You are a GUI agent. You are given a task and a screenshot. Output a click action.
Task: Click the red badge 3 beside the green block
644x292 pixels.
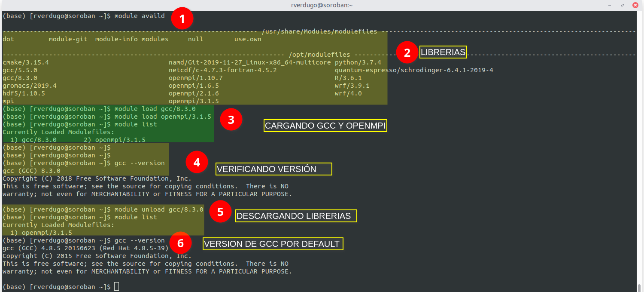[x=231, y=119]
